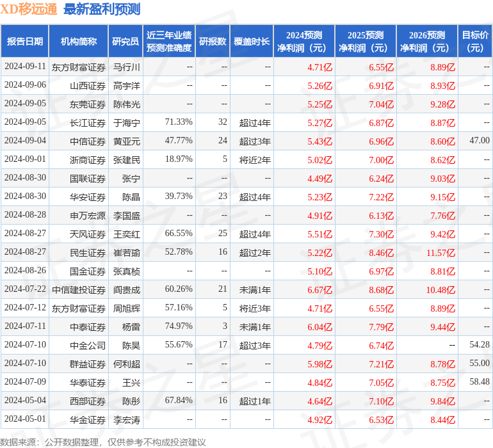The image size is (493, 448).
Task: Click 将近2年 coverage for 浙商证券
Action: coord(255,160)
